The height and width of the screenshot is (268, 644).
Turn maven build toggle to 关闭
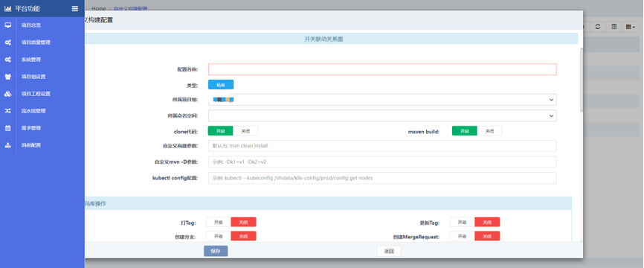[489, 131]
